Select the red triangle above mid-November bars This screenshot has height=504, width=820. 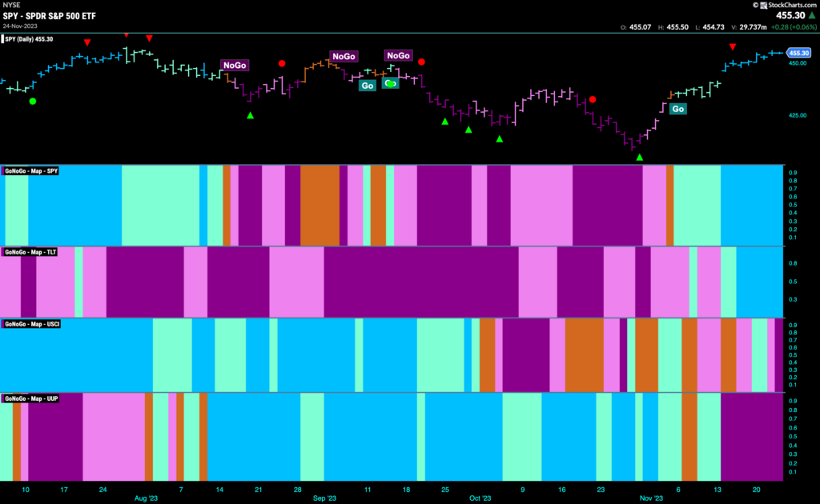733,47
